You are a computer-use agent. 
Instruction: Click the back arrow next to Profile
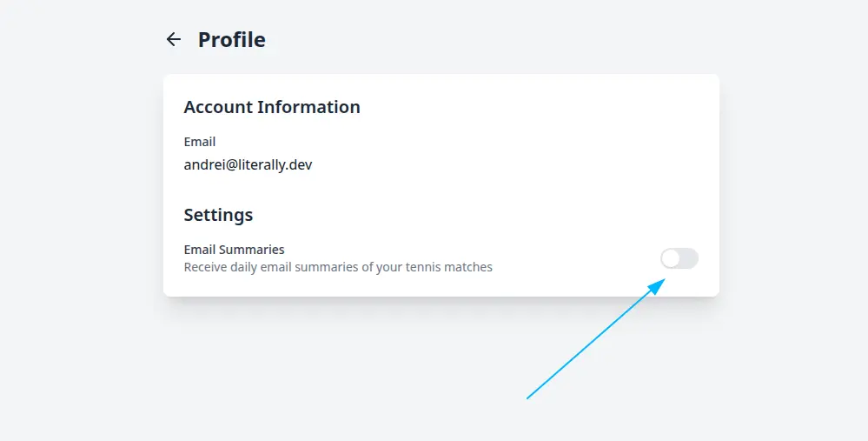174,39
